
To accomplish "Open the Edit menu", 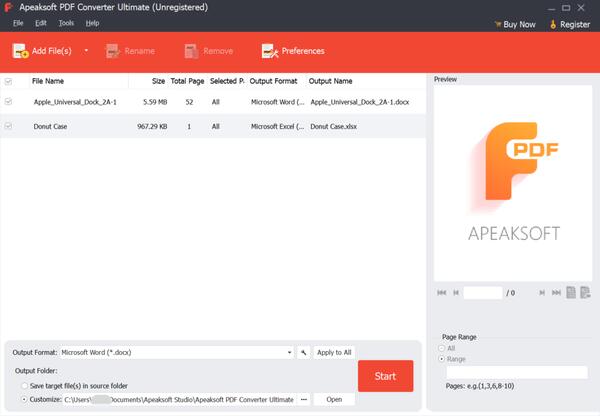I will [41, 22].
